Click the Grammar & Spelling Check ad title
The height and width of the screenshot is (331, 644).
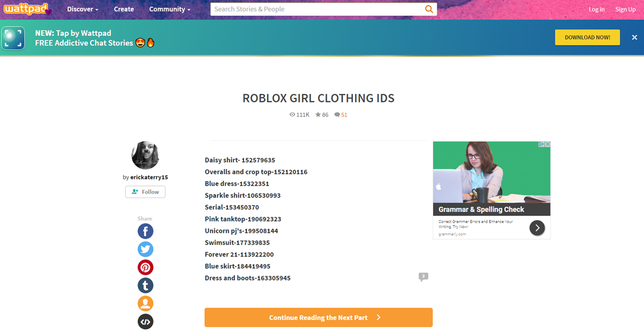481,210
